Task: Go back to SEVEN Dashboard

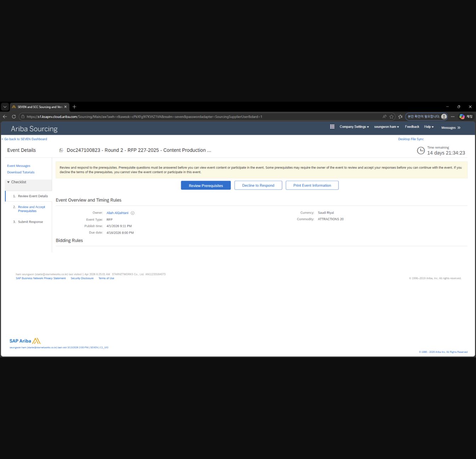Action: (x=24, y=139)
